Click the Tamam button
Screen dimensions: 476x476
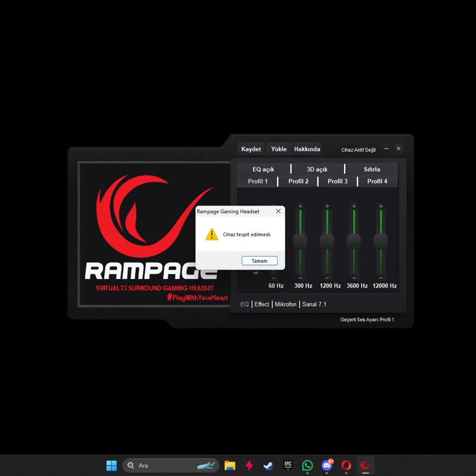pyautogui.click(x=260, y=261)
